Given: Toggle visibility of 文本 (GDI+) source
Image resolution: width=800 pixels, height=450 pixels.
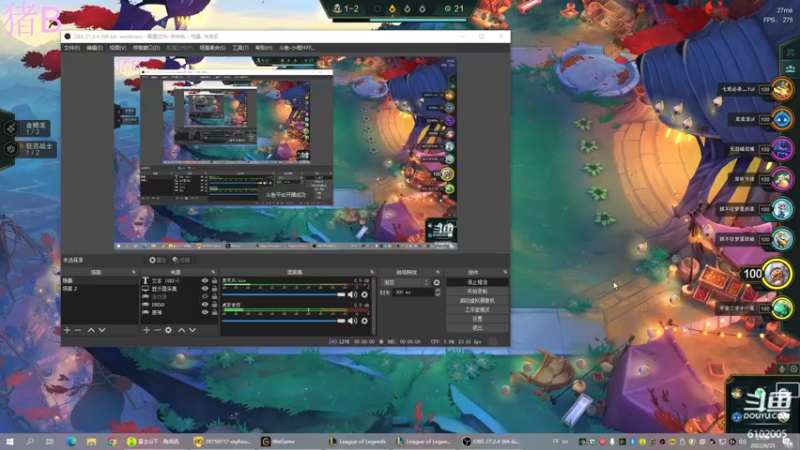Looking at the screenshot, I should [x=205, y=281].
